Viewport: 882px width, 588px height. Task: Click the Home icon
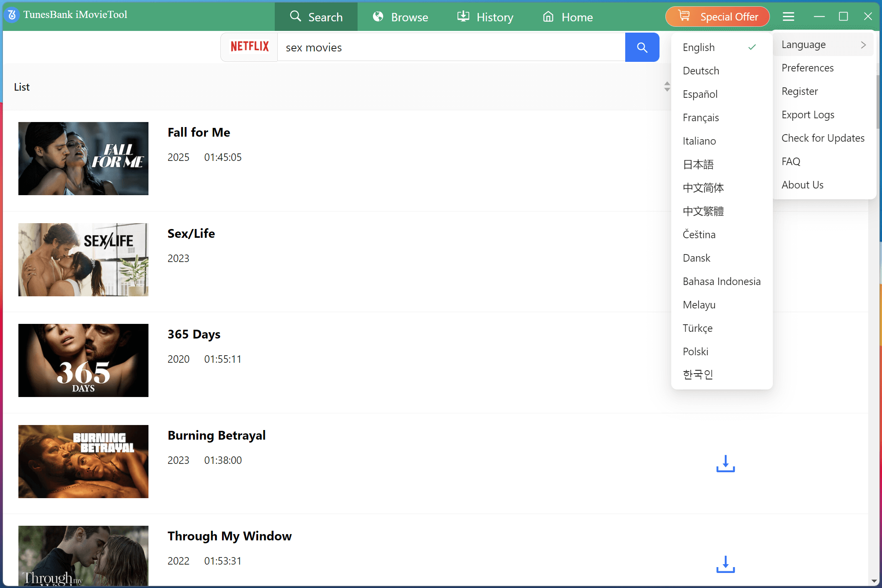547,17
